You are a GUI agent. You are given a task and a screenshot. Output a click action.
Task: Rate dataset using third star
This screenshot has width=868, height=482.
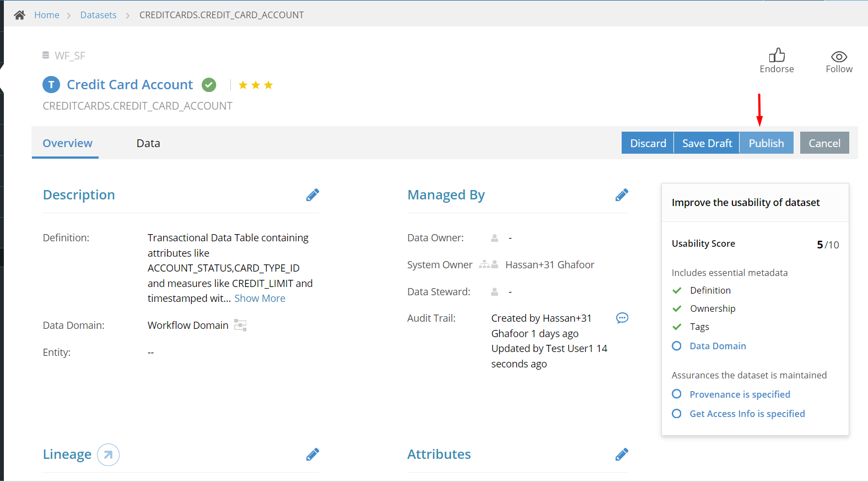pos(268,85)
